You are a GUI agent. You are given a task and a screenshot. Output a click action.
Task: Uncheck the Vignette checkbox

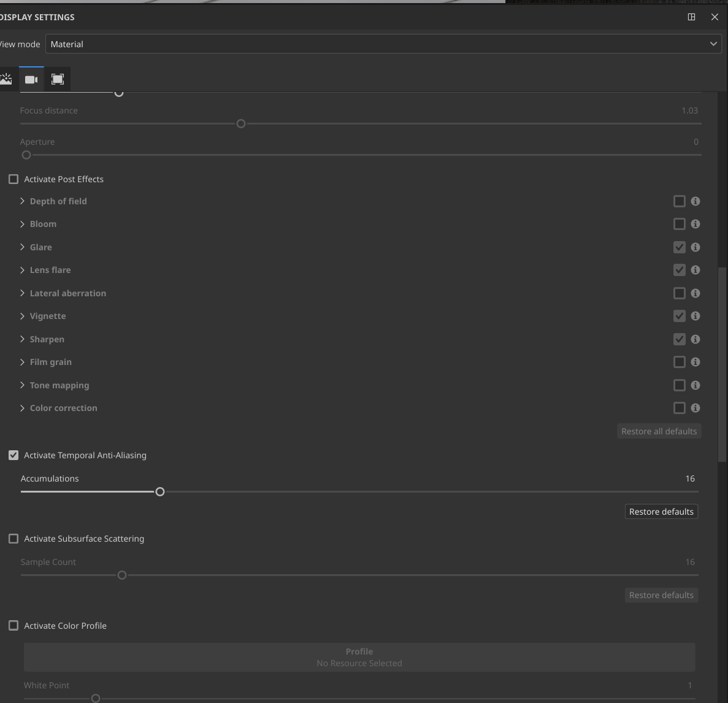pyautogui.click(x=680, y=316)
